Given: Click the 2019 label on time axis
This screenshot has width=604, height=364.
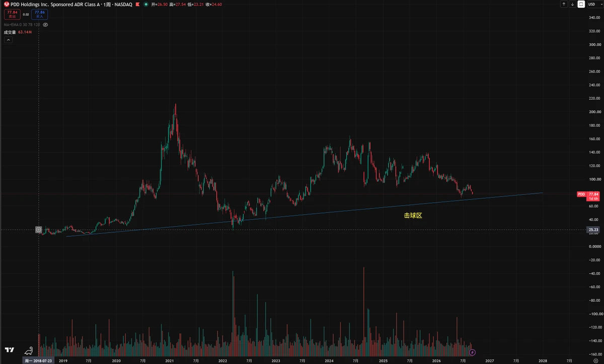Looking at the screenshot, I should pyautogui.click(x=63, y=360).
